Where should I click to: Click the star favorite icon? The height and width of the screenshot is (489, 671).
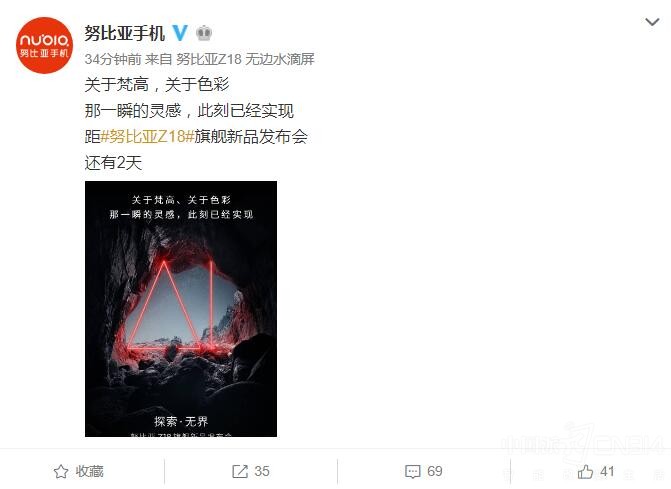[x=61, y=471]
